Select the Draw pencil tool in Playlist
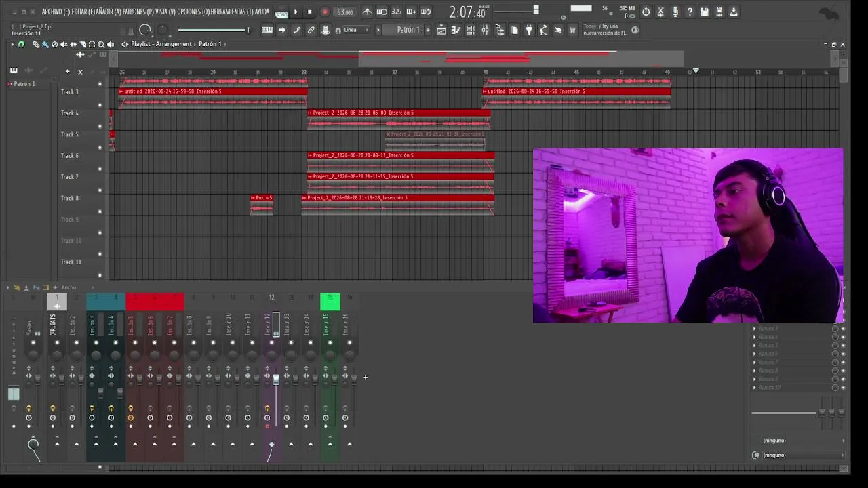Image resolution: width=868 pixels, height=488 pixels. [x=36, y=44]
